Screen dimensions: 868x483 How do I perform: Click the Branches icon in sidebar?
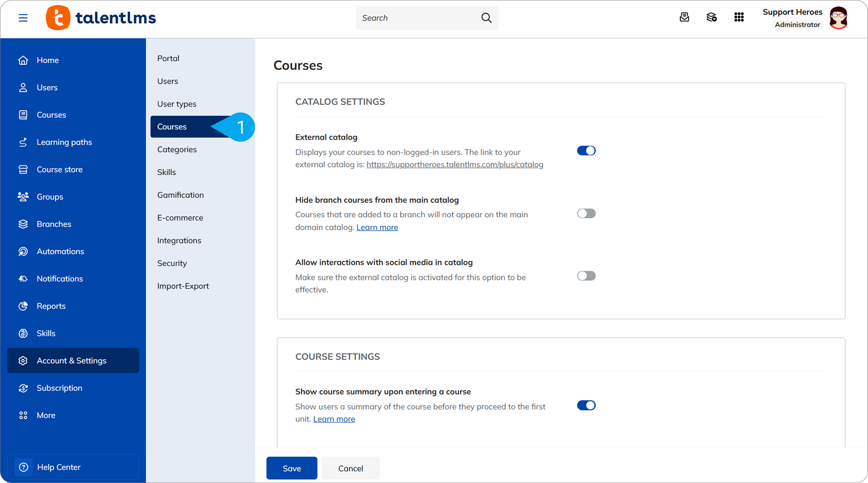coord(23,224)
